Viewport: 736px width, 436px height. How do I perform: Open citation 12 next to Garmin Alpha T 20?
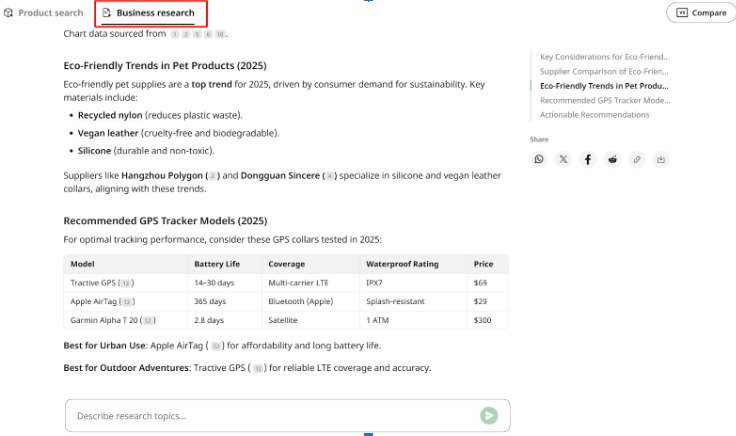[148, 321]
